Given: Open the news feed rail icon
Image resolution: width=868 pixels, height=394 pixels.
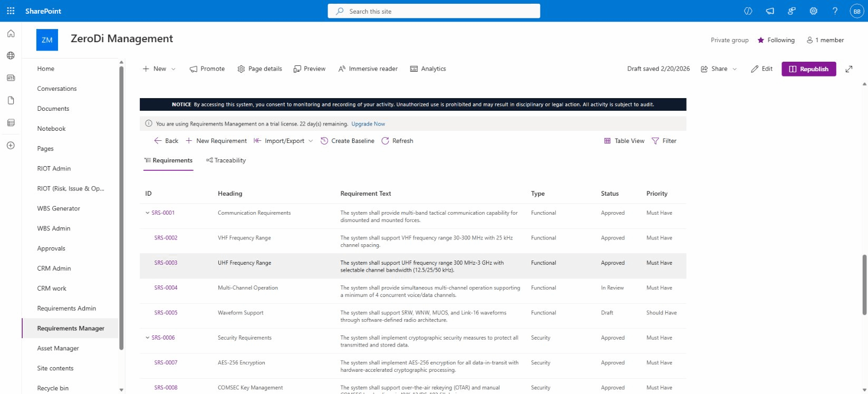Looking at the screenshot, I should (x=11, y=78).
